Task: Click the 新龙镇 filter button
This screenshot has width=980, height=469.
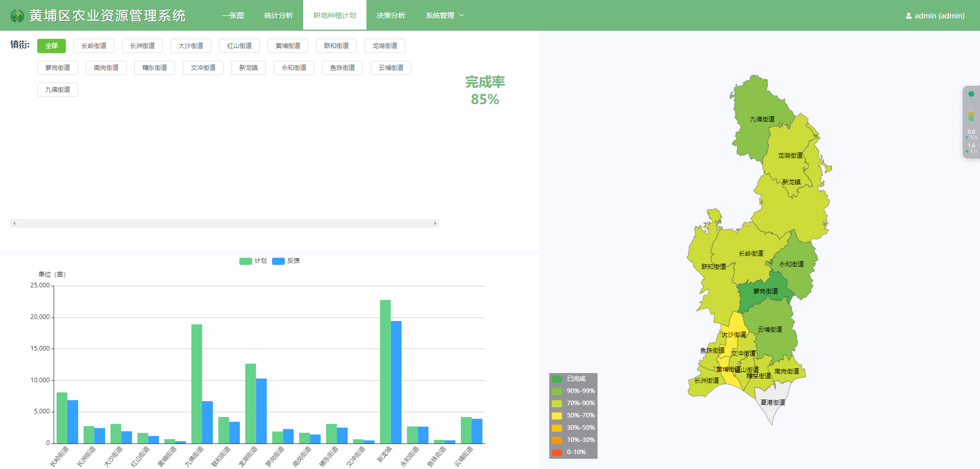Action: 249,67
